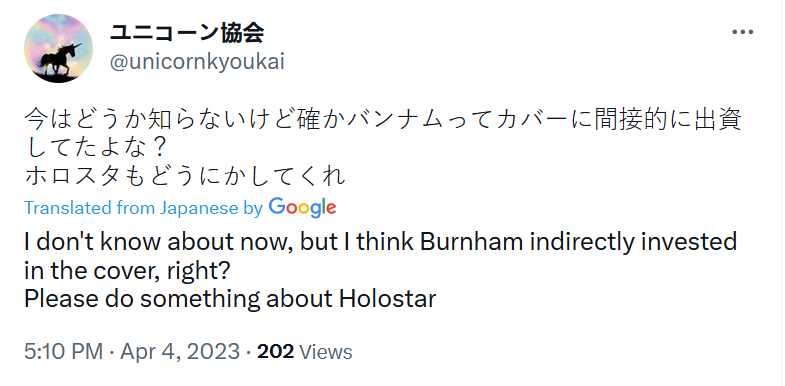
Task: Click the word Burnham in the translation
Action: (472, 242)
